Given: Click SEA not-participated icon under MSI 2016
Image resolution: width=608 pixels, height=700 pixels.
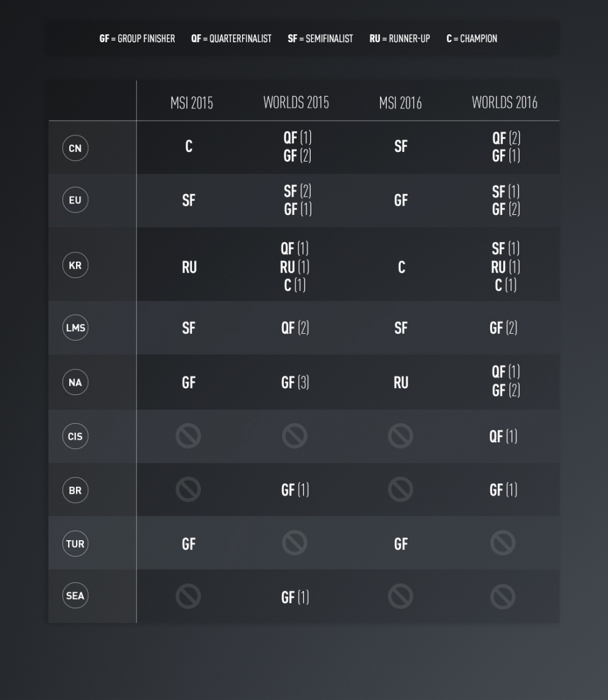Looking at the screenshot, I should tap(400, 597).
